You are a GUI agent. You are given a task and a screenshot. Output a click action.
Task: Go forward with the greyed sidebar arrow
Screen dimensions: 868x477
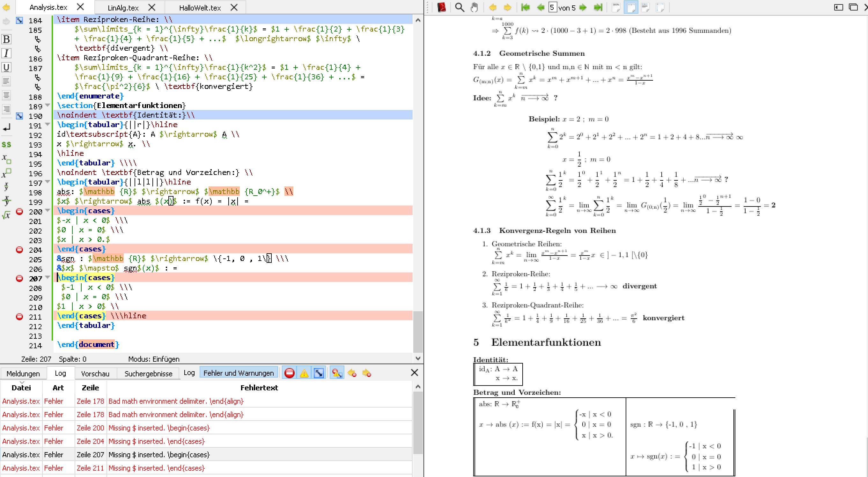[x=6, y=22]
